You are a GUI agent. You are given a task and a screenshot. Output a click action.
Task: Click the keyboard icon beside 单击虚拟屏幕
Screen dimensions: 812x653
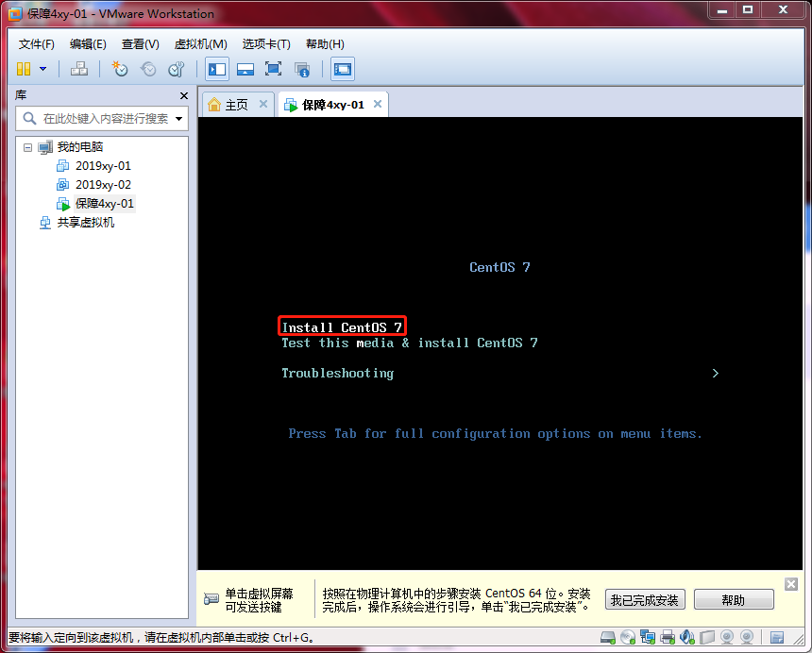coord(211,599)
